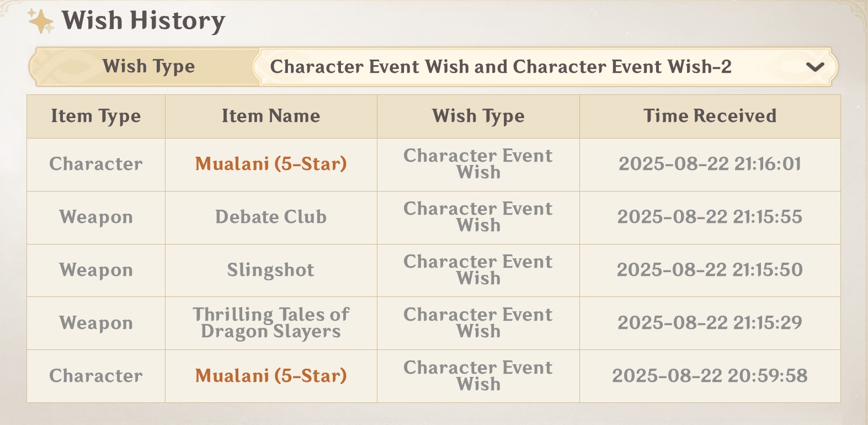Click Thrilling Tales of Dragon Slayers entry
This screenshot has width=868, height=425.
click(271, 323)
